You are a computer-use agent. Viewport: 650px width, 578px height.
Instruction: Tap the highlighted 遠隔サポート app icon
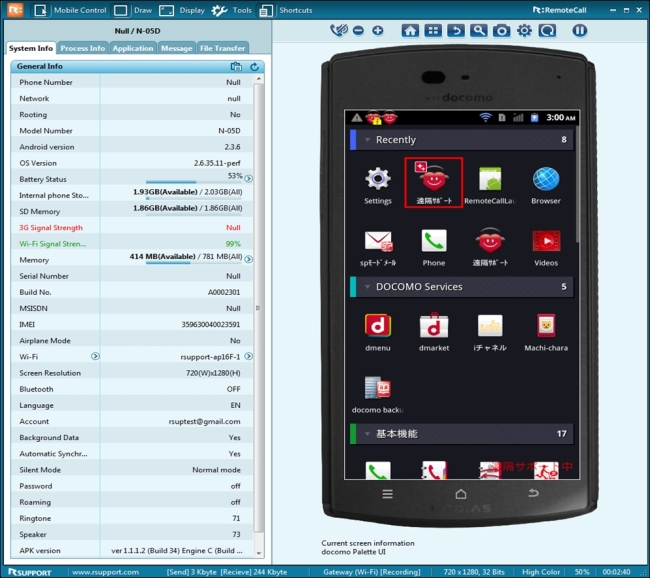pos(434,182)
